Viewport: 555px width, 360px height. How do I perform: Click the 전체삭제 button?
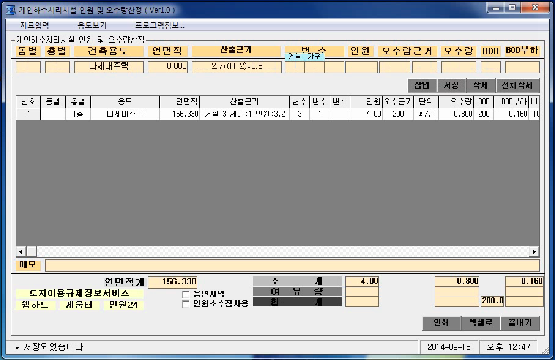pyautogui.click(x=517, y=85)
